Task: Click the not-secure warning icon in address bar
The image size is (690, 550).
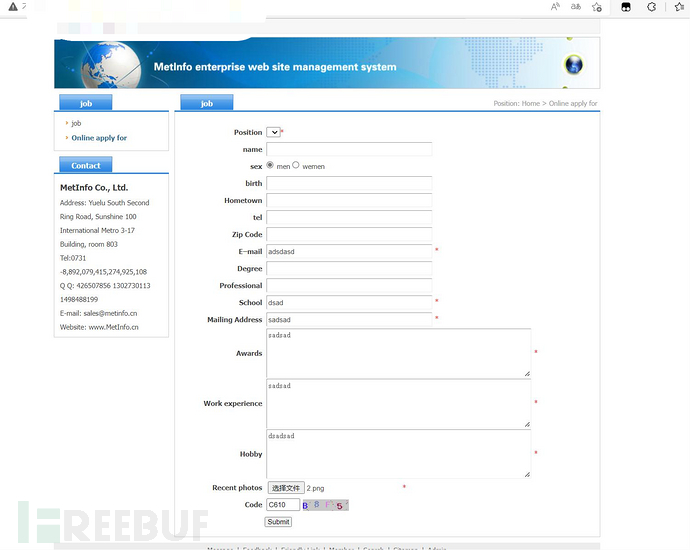Action: [x=13, y=7]
